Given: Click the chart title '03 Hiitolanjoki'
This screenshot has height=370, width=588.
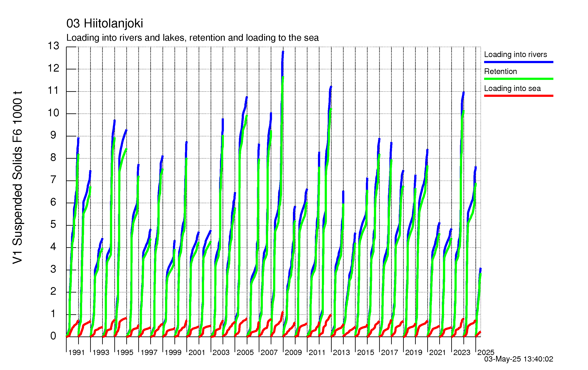Looking at the screenshot, I should tap(105, 24).
